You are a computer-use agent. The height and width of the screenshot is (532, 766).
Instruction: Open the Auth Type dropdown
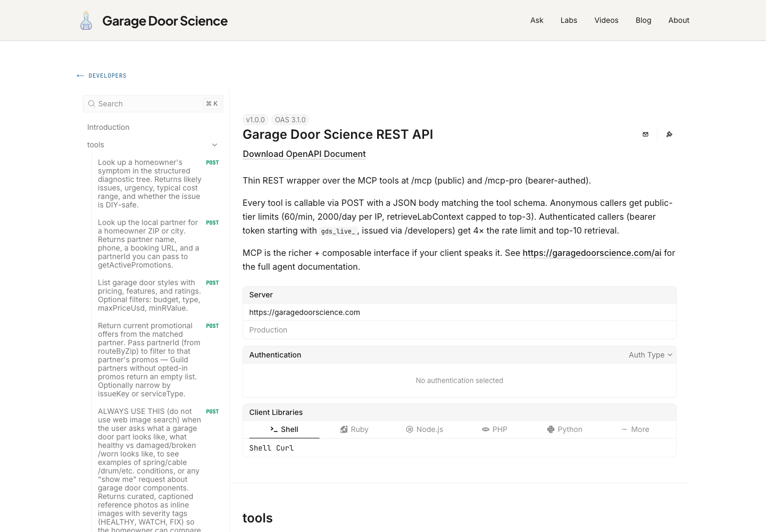pos(650,355)
